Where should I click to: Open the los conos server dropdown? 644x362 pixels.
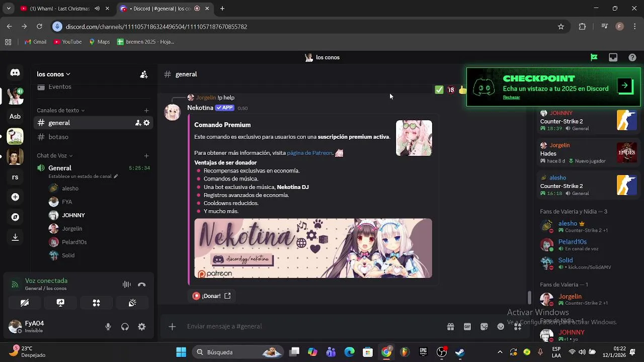[53, 74]
